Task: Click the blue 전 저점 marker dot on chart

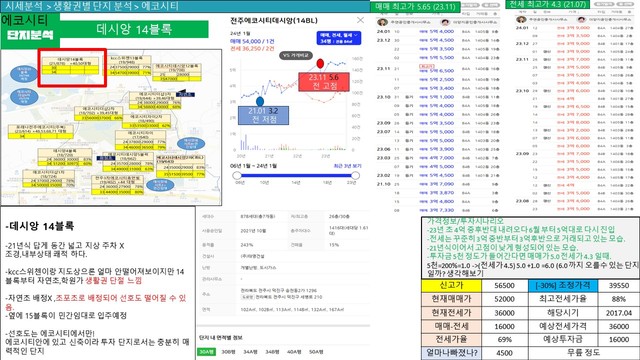Action: (x=260, y=101)
